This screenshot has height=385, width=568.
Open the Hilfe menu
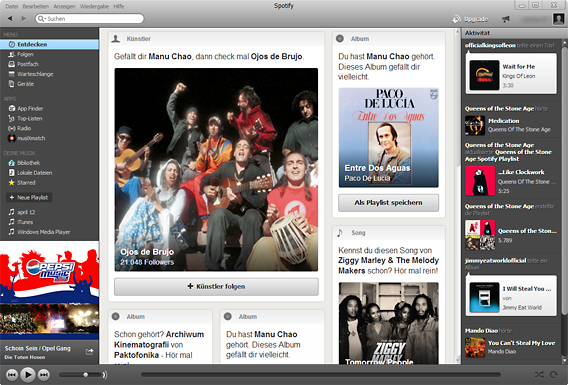[118, 6]
